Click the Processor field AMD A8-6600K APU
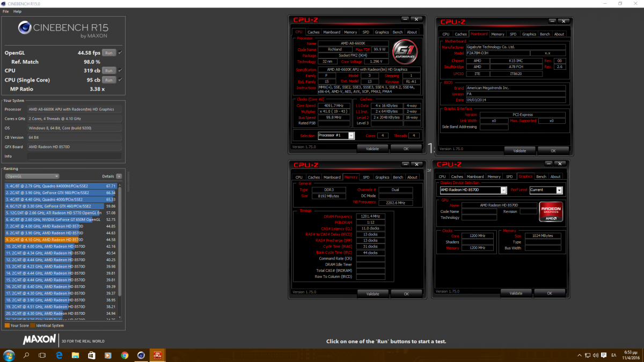The image size is (644, 362). click(x=75, y=109)
